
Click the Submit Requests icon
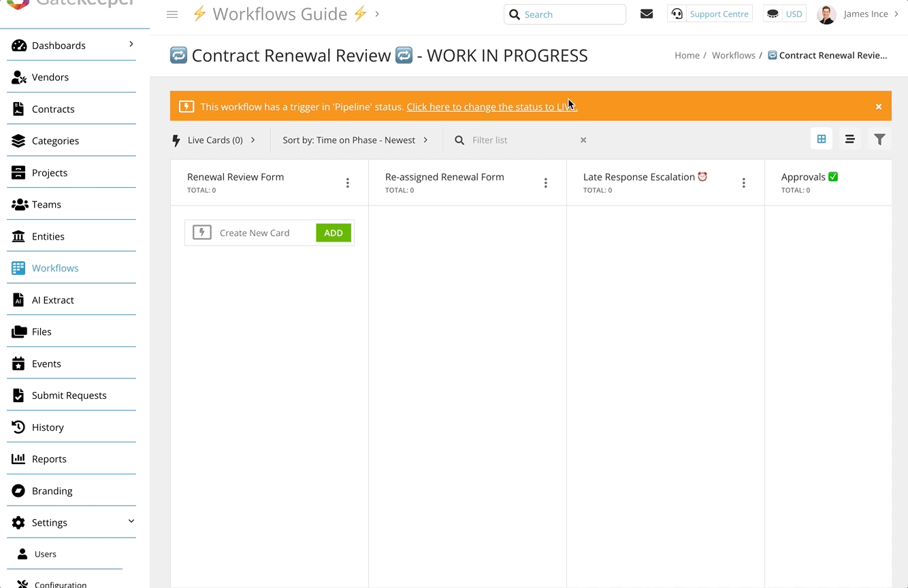coord(18,395)
